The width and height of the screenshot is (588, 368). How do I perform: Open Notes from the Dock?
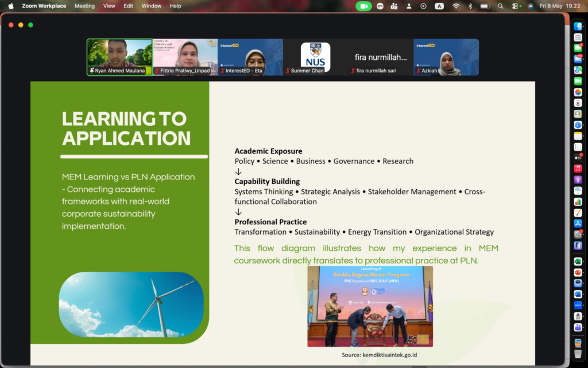point(578,136)
